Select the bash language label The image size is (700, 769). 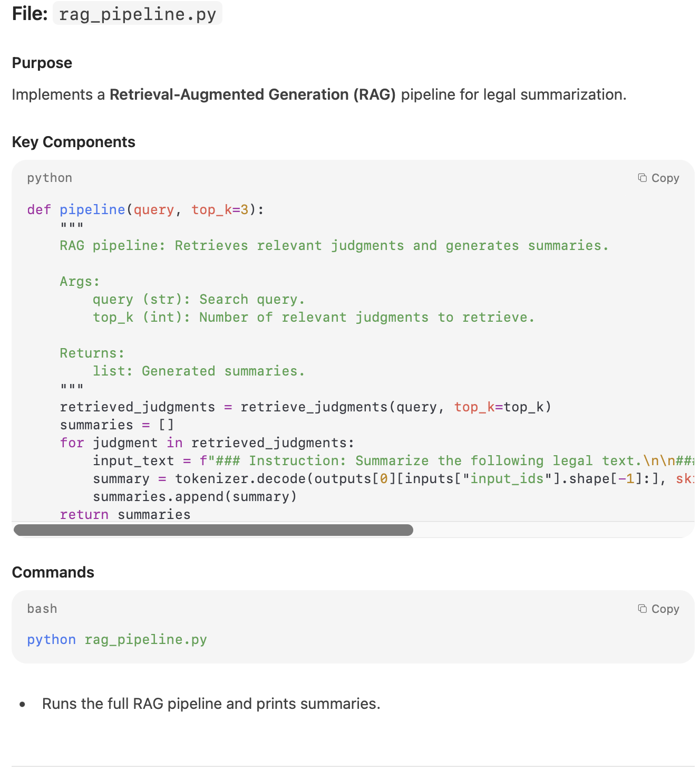(x=42, y=609)
